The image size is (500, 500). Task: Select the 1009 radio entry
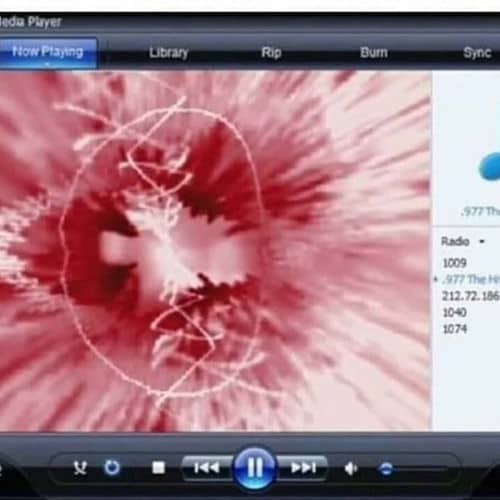[454, 263]
